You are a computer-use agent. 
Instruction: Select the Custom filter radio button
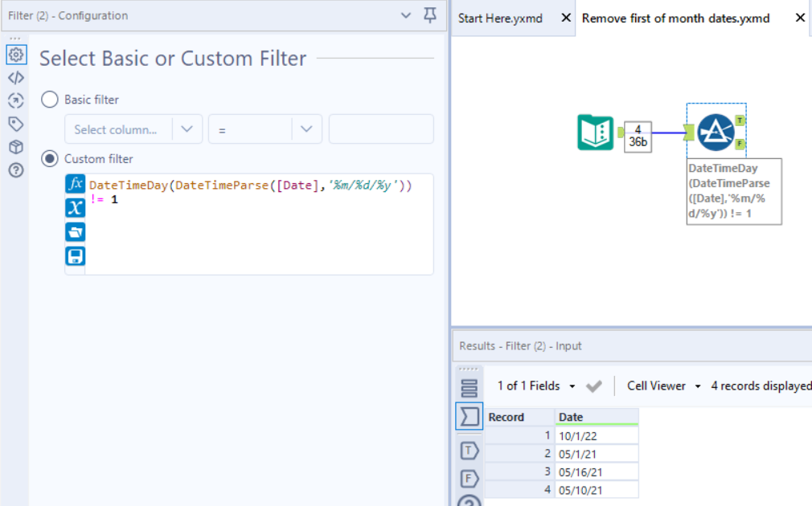pyautogui.click(x=49, y=158)
